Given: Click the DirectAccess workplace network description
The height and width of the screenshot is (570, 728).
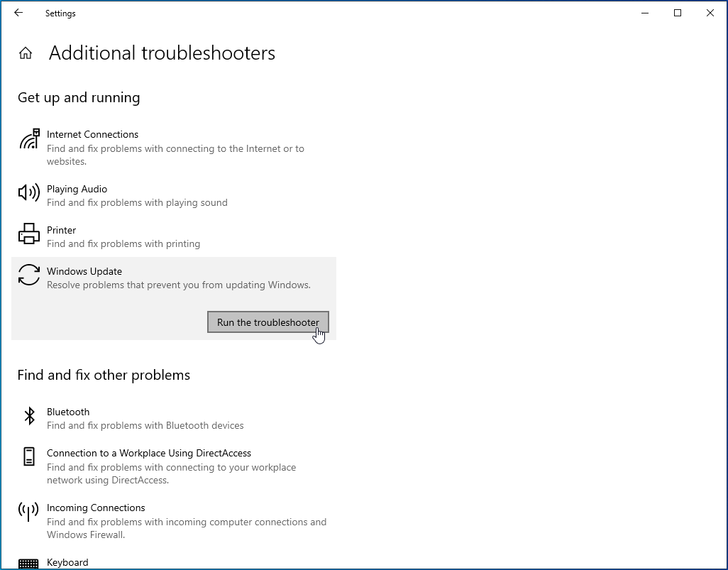Looking at the screenshot, I should (x=171, y=474).
